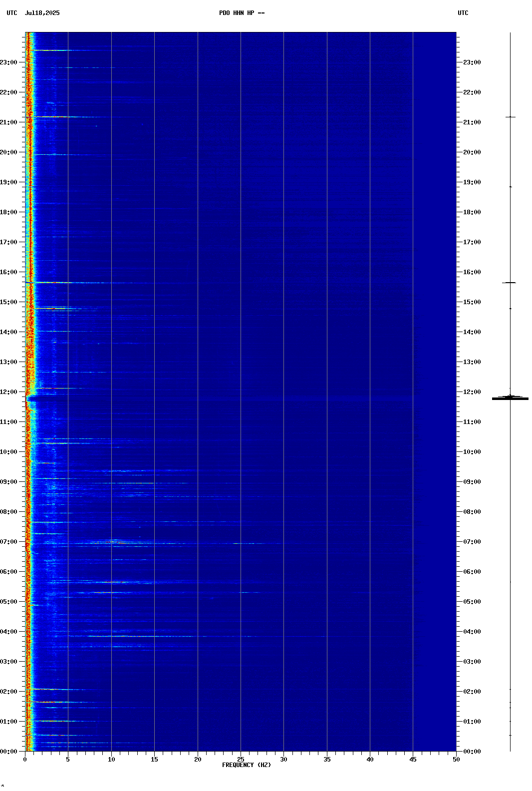Click the 01:00 label on right time axis
The height and width of the screenshot is (791, 532).
(472, 722)
